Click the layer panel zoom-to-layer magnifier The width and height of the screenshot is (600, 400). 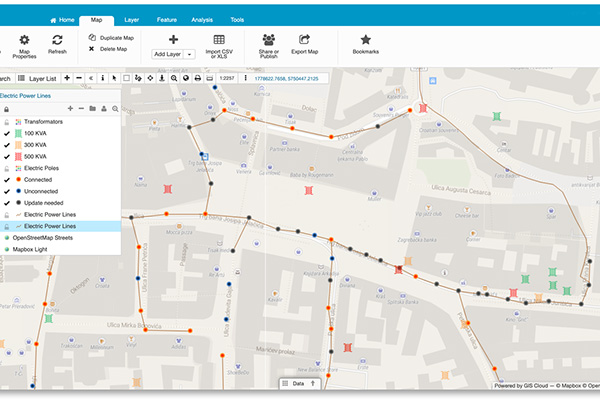coord(115,109)
